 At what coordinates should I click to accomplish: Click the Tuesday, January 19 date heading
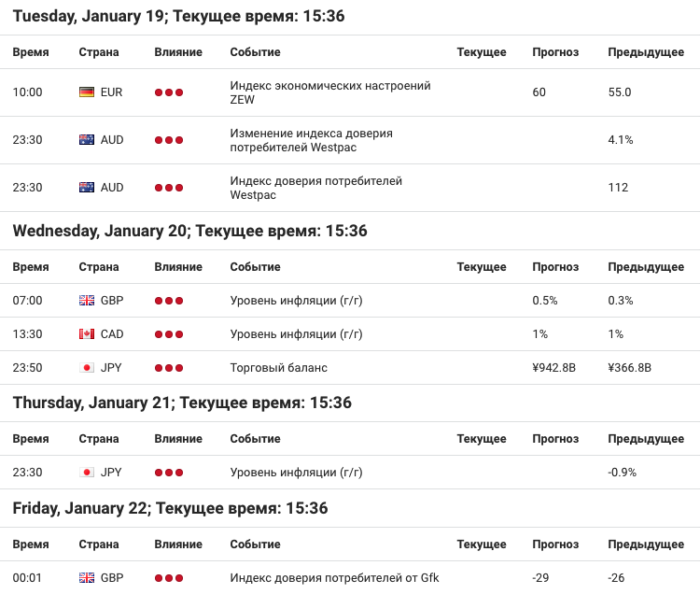click(x=178, y=16)
